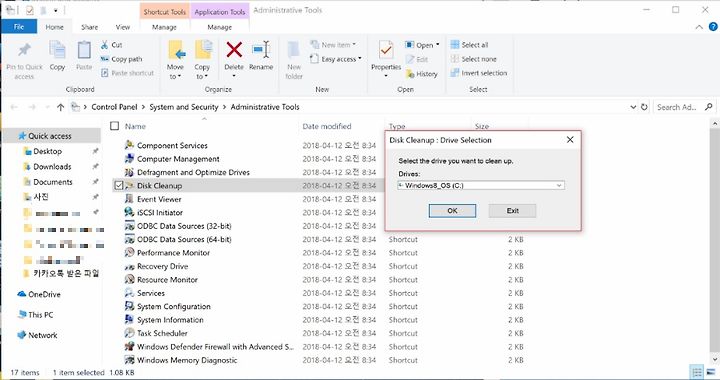Open the Copy to menu
This screenshot has height=380, width=720.
[x=202, y=60]
